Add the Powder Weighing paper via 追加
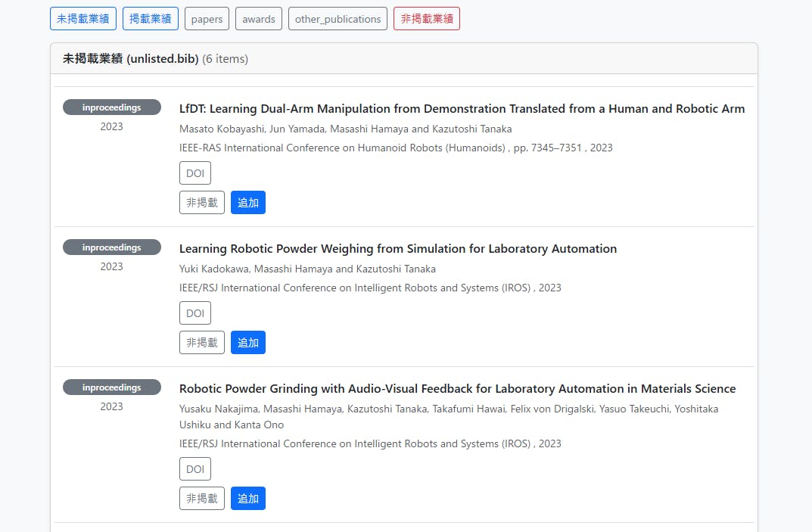Screen dimensions: 812x532 pyautogui.click(x=248, y=343)
